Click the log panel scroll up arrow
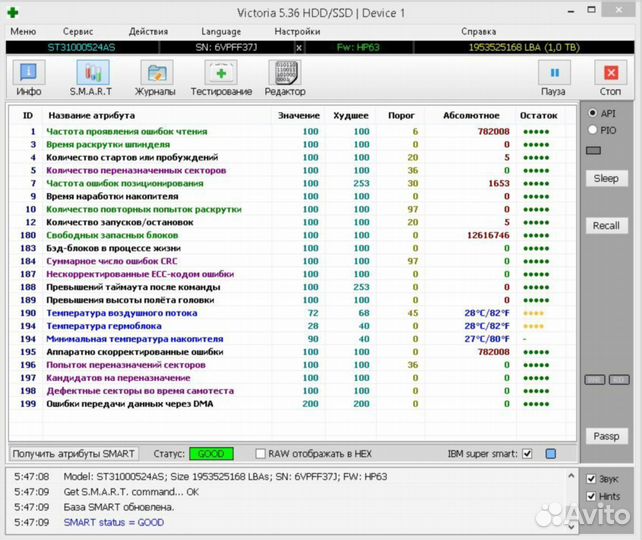This screenshot has height=540, width=642. [x=571, y=476]
